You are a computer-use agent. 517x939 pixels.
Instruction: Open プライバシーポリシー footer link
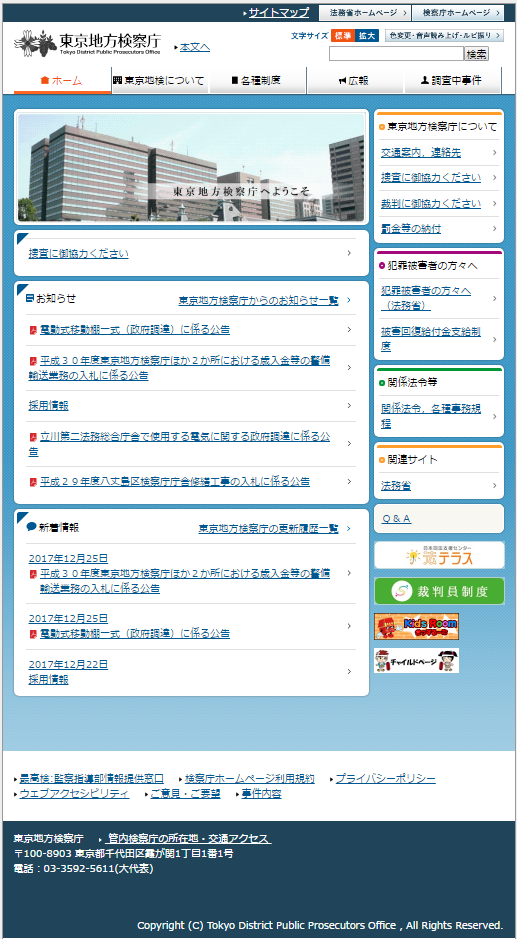(385, 779)
